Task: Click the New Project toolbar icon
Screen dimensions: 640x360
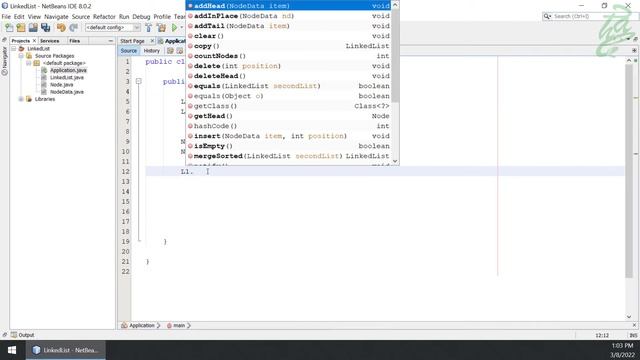Action: click(21, 27)
